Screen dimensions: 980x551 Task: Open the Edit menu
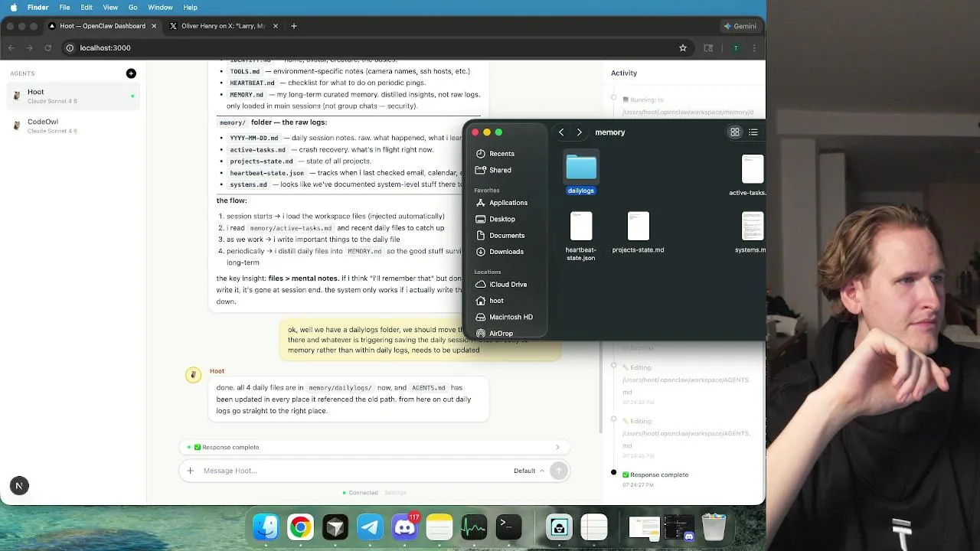87,7
